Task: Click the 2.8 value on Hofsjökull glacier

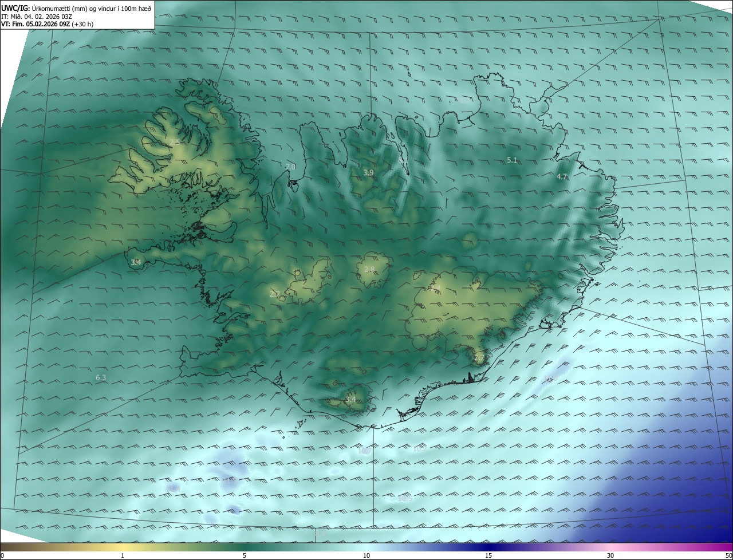Action: (369, 269)
